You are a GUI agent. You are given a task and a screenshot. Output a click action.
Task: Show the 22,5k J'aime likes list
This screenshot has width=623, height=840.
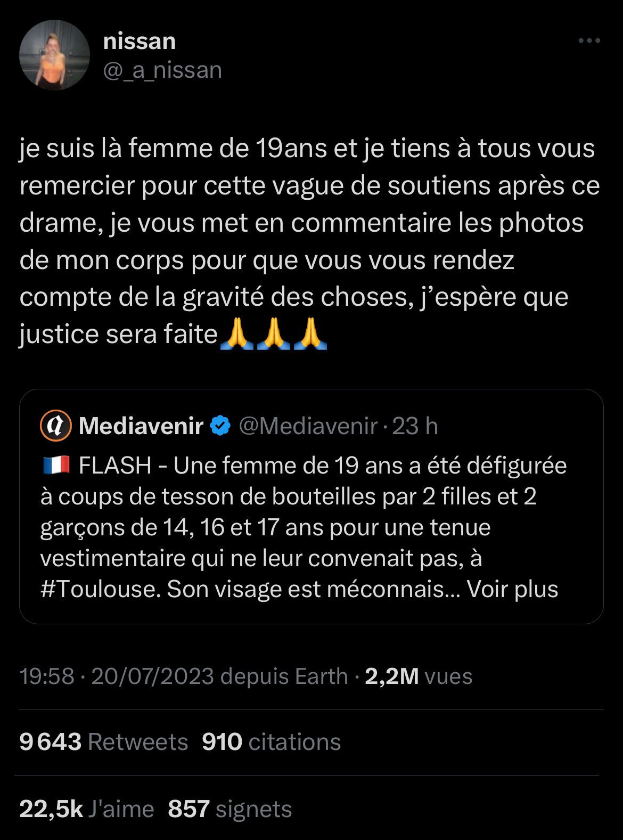point(86,809)
